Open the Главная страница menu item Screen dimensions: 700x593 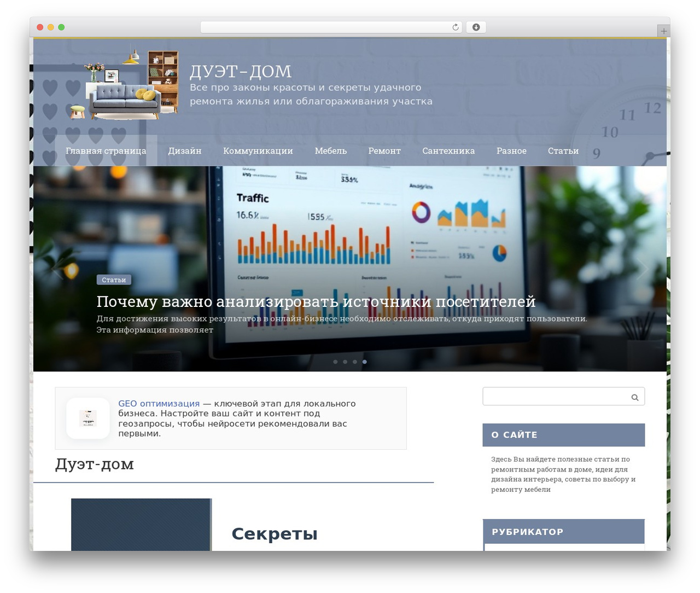pos(106,151)
